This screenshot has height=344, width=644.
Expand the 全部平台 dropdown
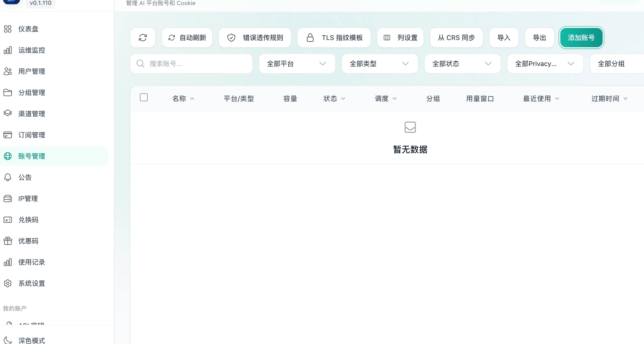pos(297,64)
